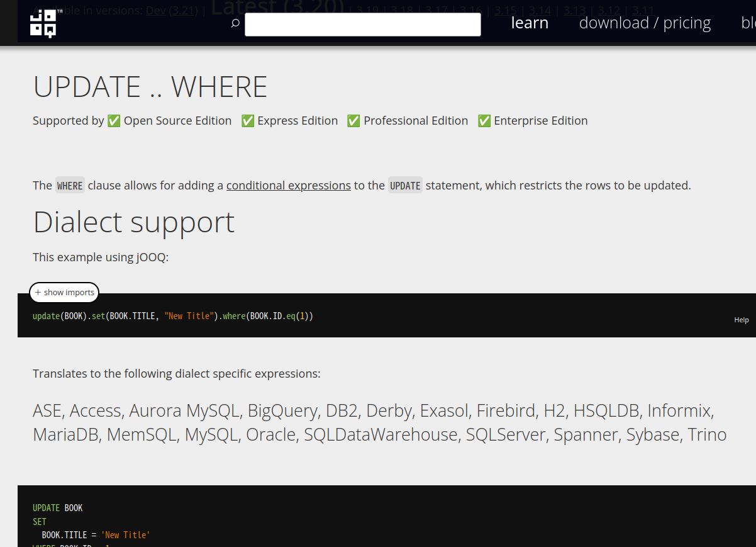Image resolution: width=756 pixels, height=547 pixels.
Task: Follow the conditional expressions link
Action: pyautogui.click(x=288, y=185)
